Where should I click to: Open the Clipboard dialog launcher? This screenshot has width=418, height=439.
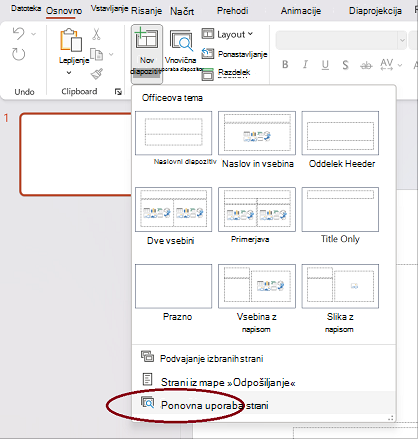coord(118,92)
